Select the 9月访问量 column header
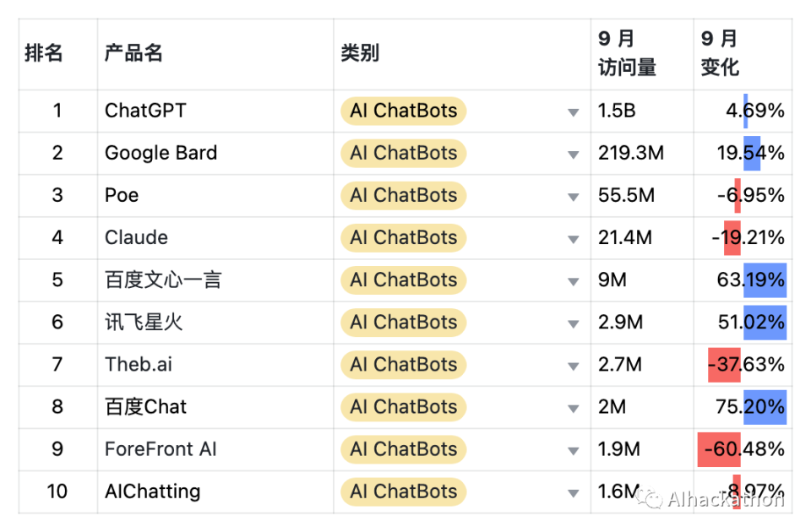This screenshot has height=532, width=811. (x=627, y=53)
